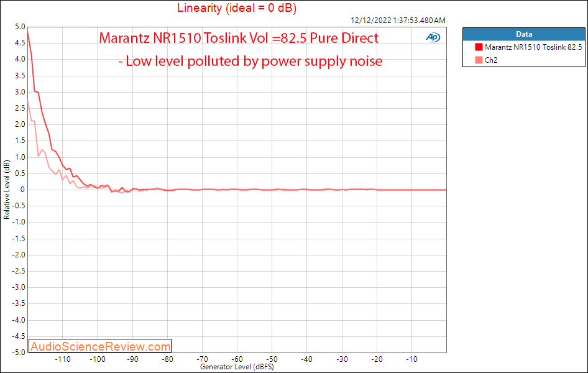
Task: Click the chart title Linearity (ideal = 0 dB)
Action: click(237, 8)
